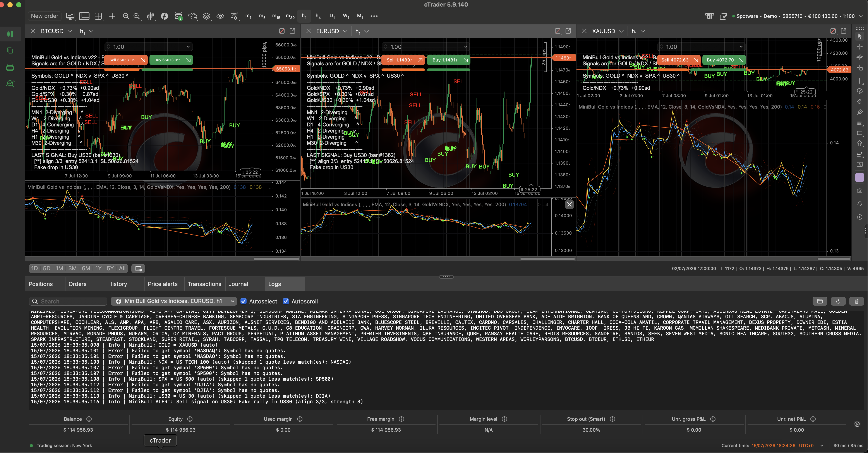
Task: Clear logs with the trash icon
Action: pyautogui.click(x=856, y=301)
